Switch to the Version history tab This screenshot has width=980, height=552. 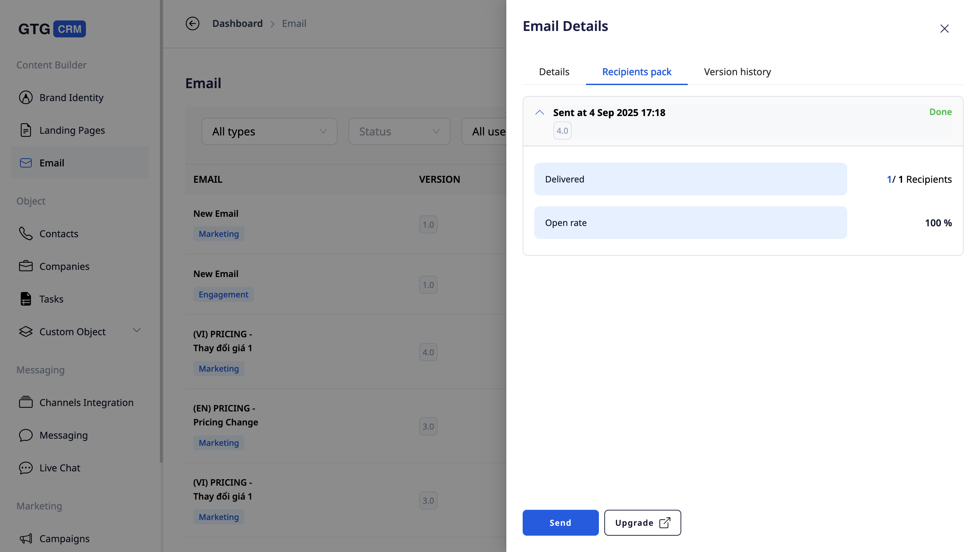(737, 72)
